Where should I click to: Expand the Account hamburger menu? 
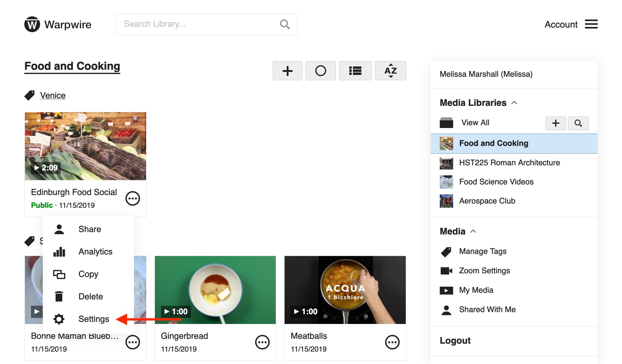pyautogui.click(x=592, y=24)
